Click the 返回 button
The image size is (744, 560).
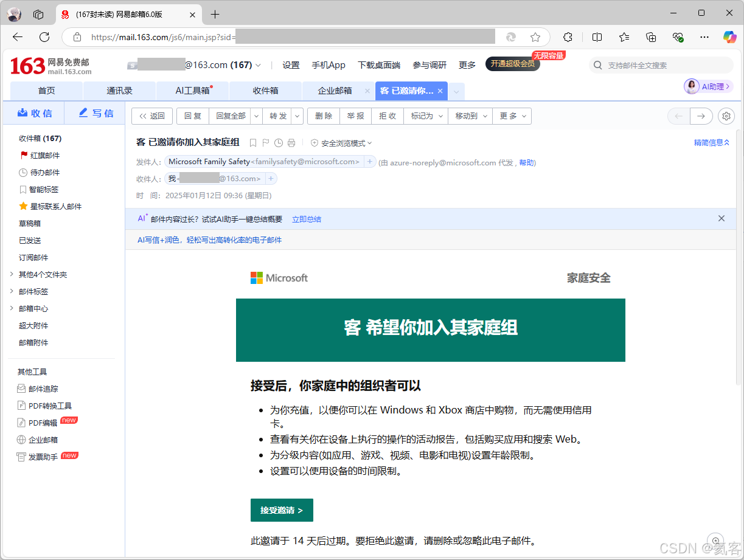point(152,116)
